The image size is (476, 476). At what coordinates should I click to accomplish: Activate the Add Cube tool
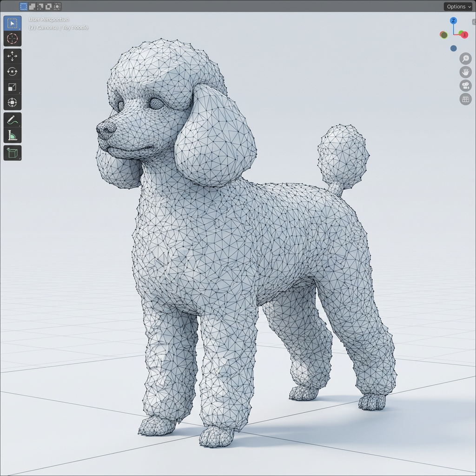coord(13,152)
